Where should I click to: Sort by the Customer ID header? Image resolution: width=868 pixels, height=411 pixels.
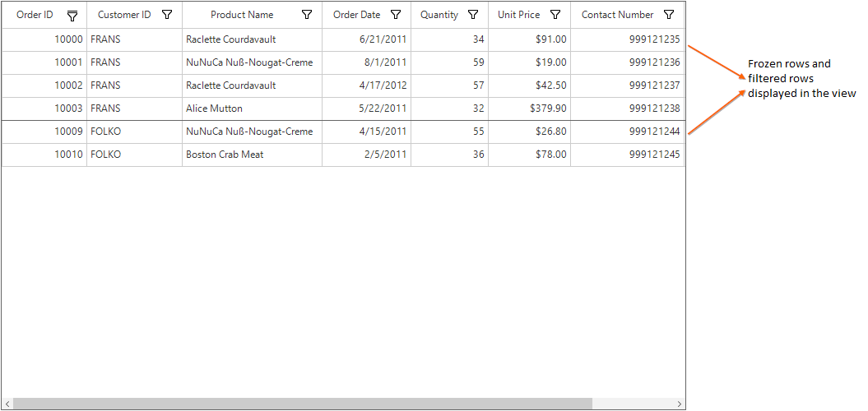click(124, 15)
